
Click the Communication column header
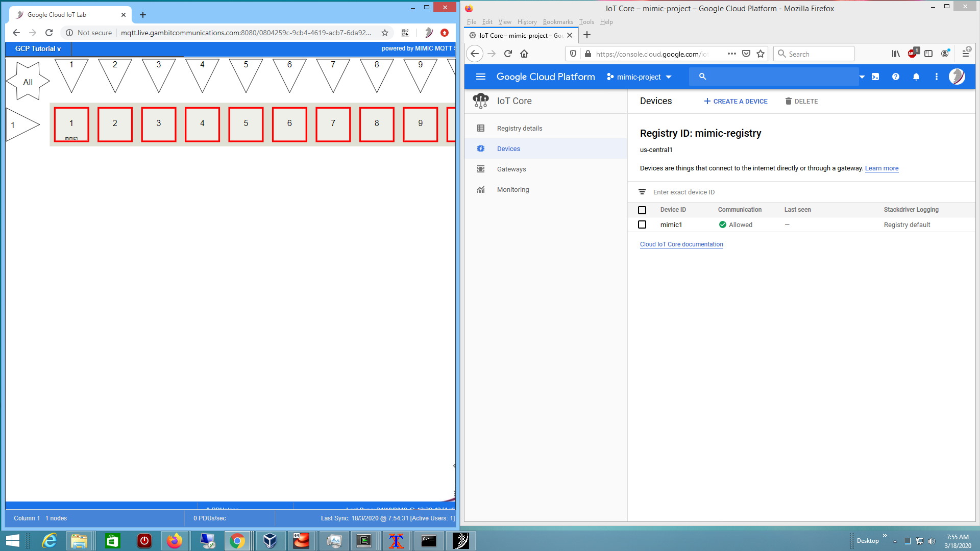740,210
